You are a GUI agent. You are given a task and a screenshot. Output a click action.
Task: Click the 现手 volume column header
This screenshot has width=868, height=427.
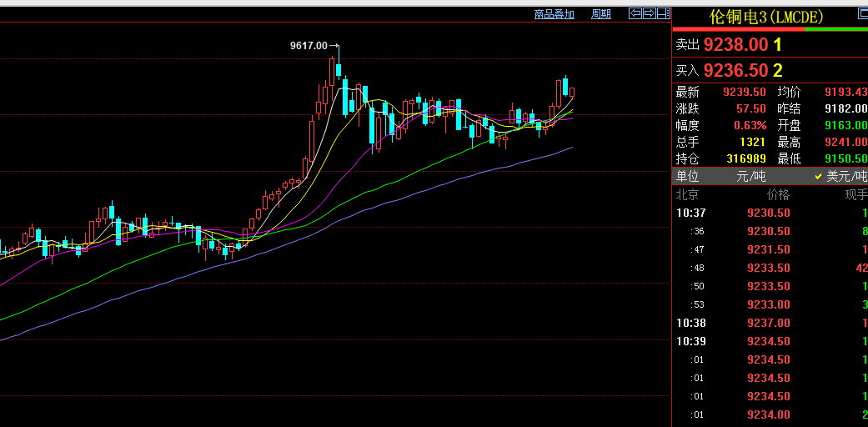(x=855, y=195)
